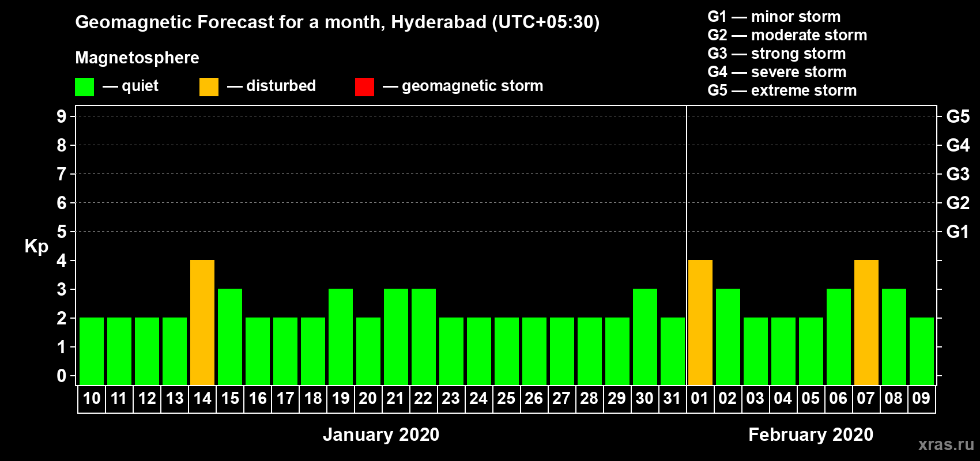The image size is (980, 461).
Task: Click the G4 severe storm legend line
Action: (777, 72)
